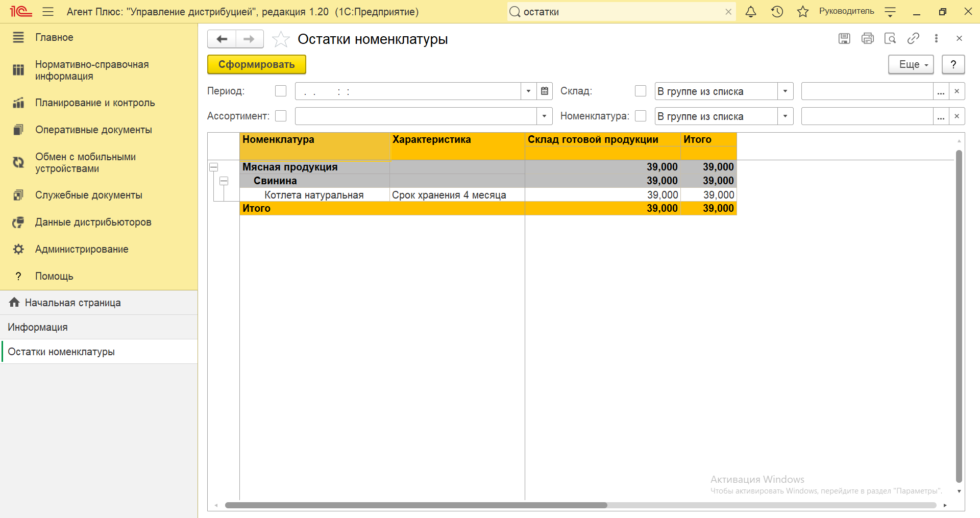Enable the Ассортимент checkbox

[281, 116]
